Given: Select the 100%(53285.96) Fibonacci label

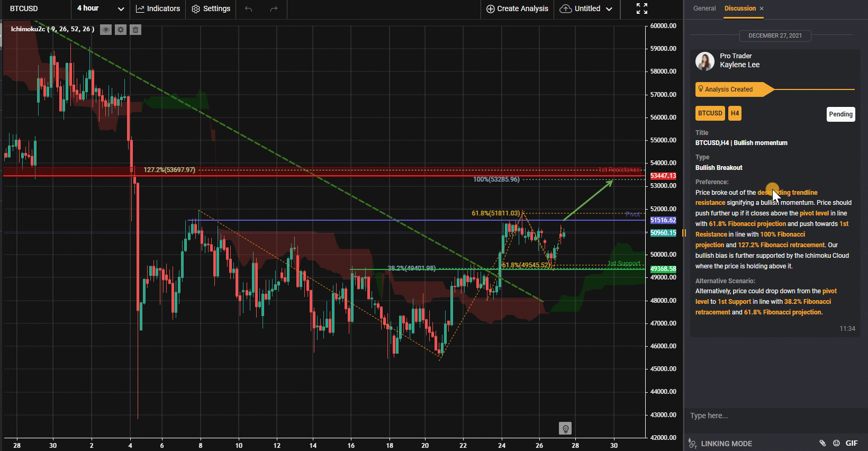Looking at the screenshot, I should [496, 179].
